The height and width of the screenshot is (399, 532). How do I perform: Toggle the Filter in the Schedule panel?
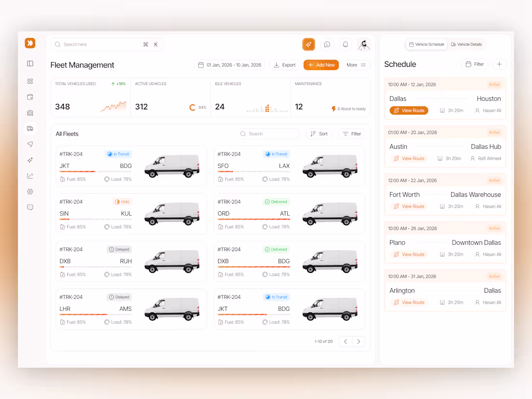point(474,64)
